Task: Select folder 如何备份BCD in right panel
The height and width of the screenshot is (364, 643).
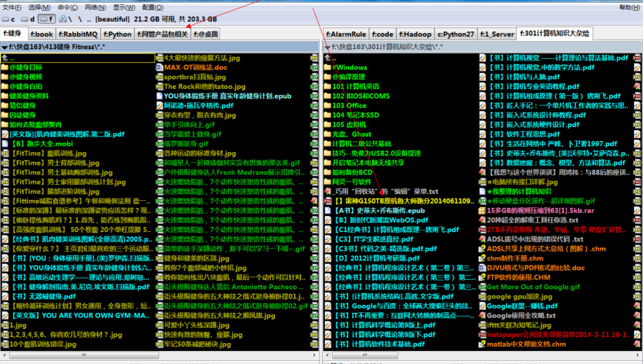Action: click(x=352, y=173)
